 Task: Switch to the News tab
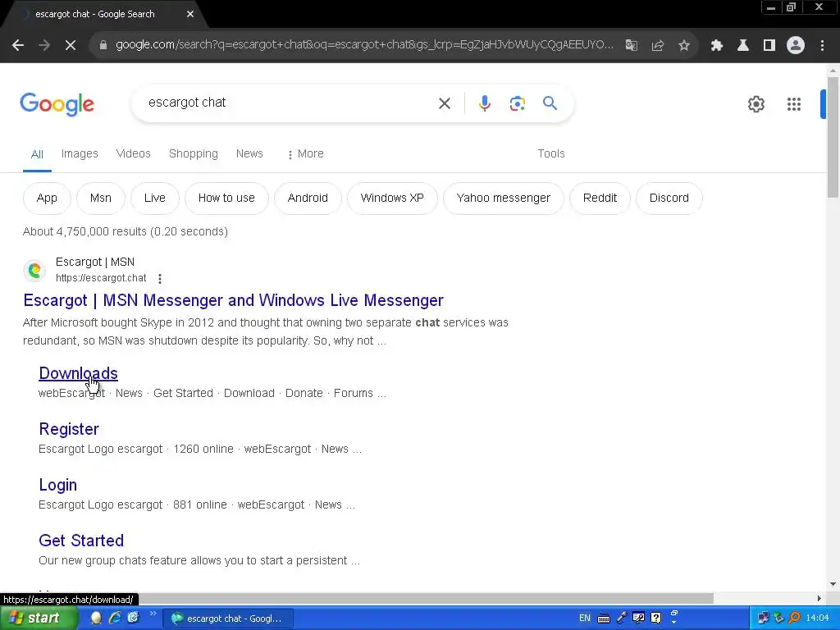click(249, 153)
